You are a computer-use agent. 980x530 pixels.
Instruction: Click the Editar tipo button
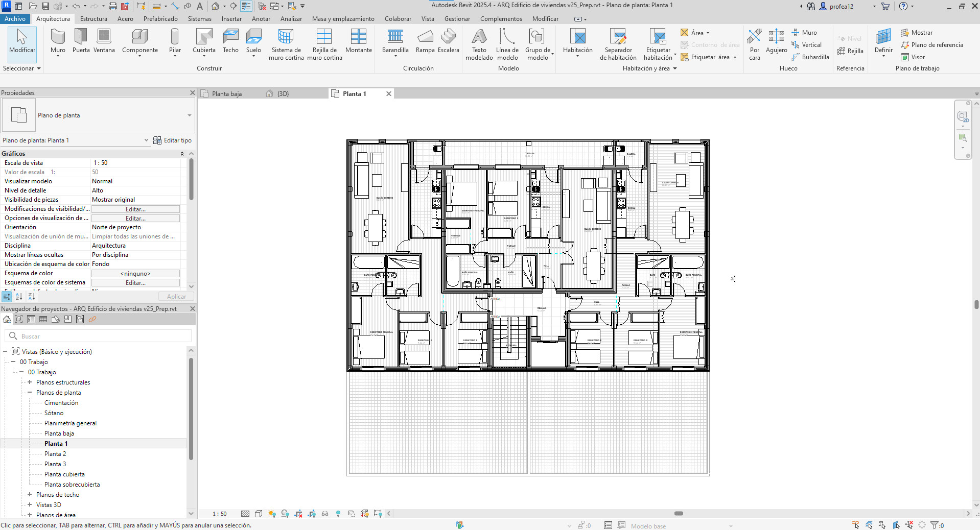coord(172,140)
